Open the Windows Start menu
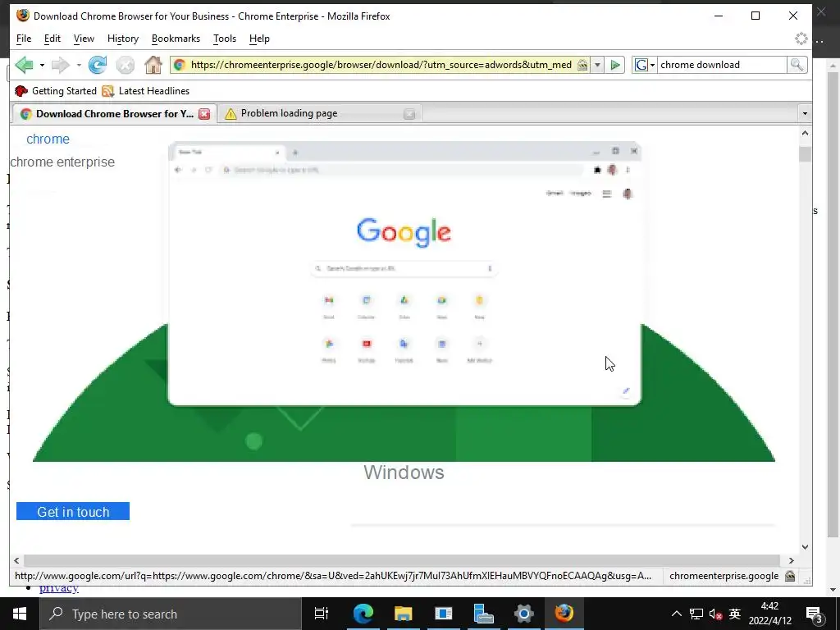This screenshot has height=630, width=840. [x=20, y=614]
